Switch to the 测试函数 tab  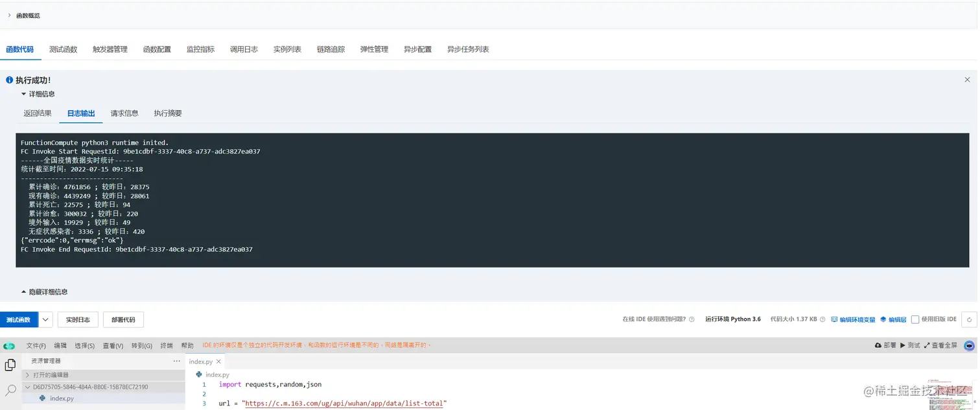63,49
